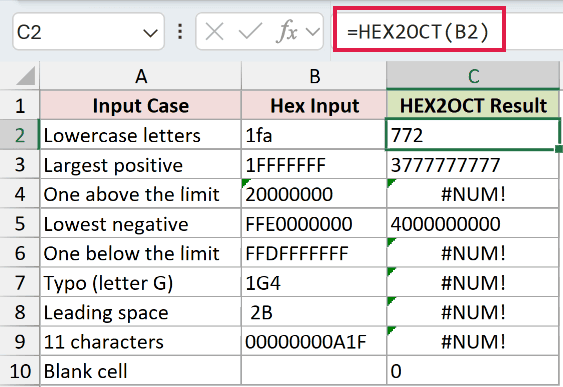This screenshot has height=387, width=563.
Task: Click cell containing '00000000A1F'
Action: tap(314, 341)
